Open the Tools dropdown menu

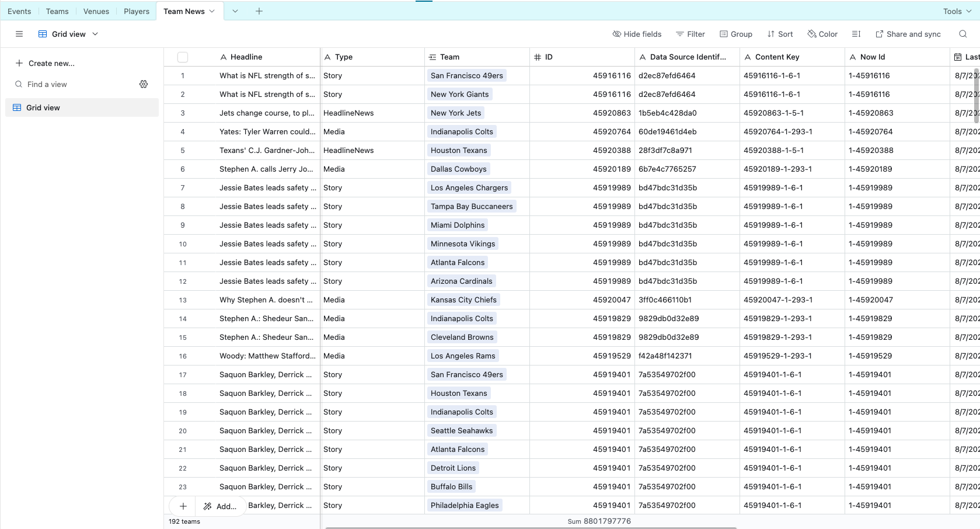(957, 11)
